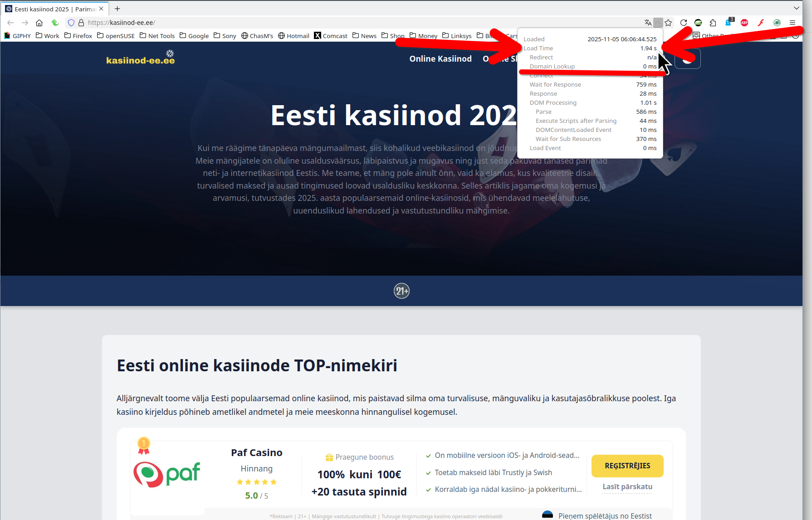Expand the tab list dropdown chevron
812x520 pixels.
(797, 8)
